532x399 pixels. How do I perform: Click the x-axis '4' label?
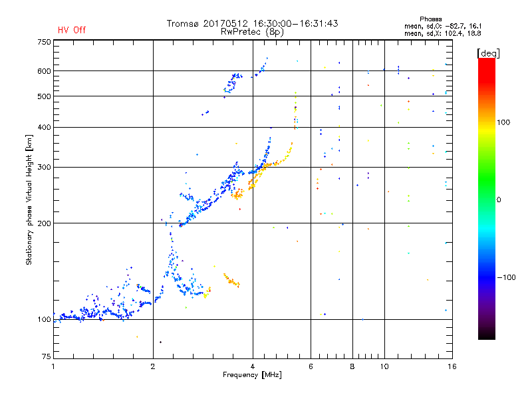[253, 366]
